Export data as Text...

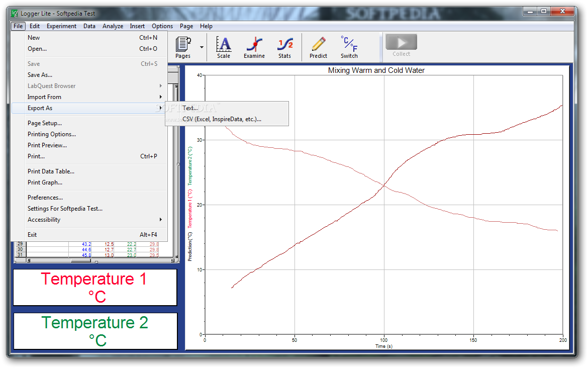(x=227, y=108)
